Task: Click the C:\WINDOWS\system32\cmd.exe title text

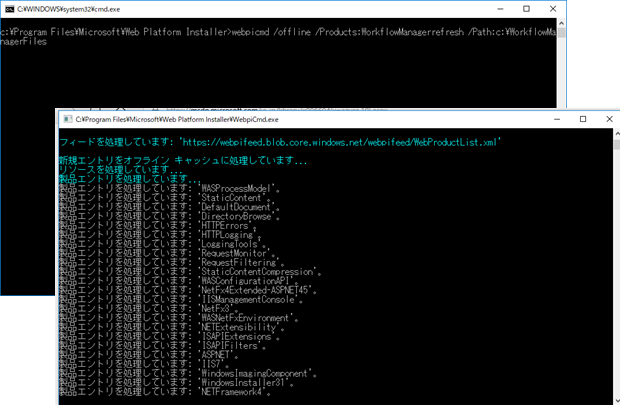Action: [68, 9]
